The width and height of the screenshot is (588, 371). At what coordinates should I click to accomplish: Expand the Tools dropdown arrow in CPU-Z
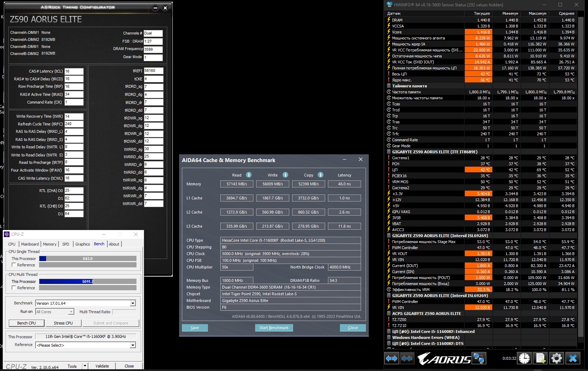[x=85, y=366]
